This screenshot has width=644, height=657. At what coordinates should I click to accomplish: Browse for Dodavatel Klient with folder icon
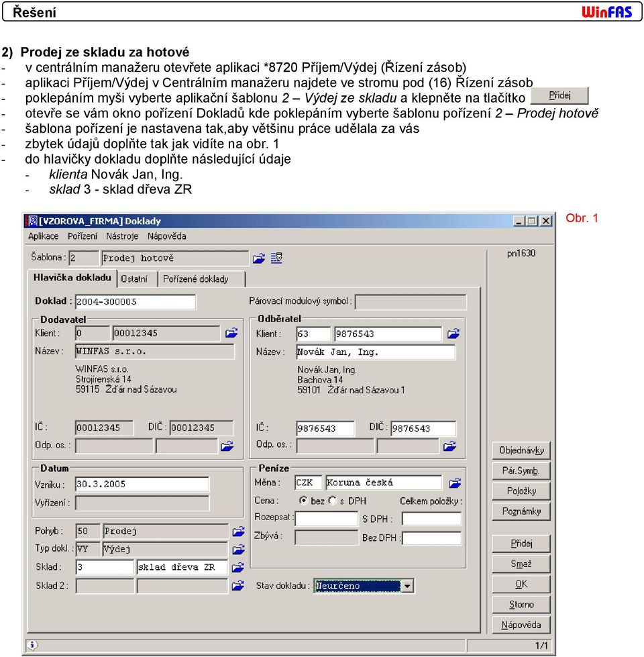pos(231,333)
